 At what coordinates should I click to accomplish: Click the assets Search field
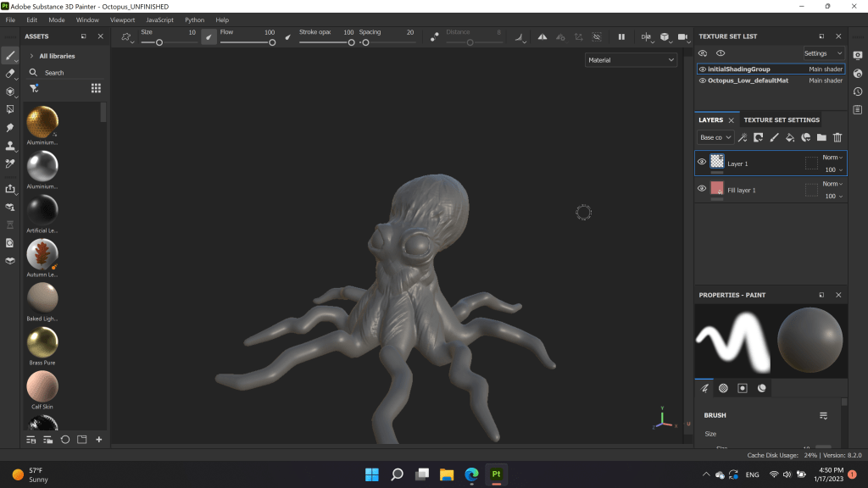(x=64, y=73)
